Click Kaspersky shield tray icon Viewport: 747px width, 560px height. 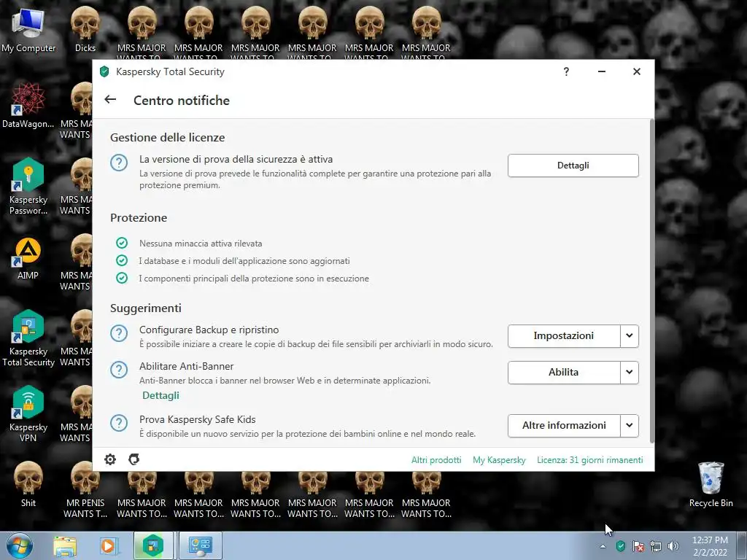620,545
